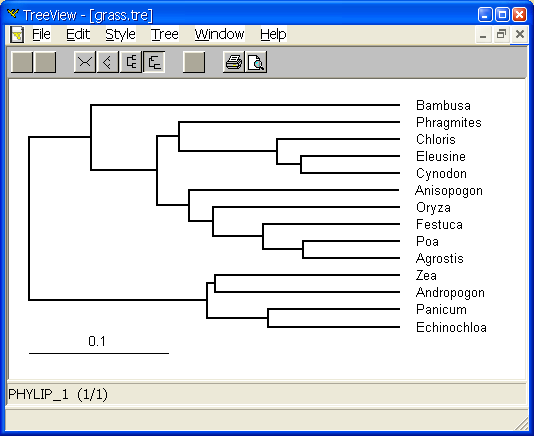
Task: Open the Tree menu
Action: (x=165, y=34)
